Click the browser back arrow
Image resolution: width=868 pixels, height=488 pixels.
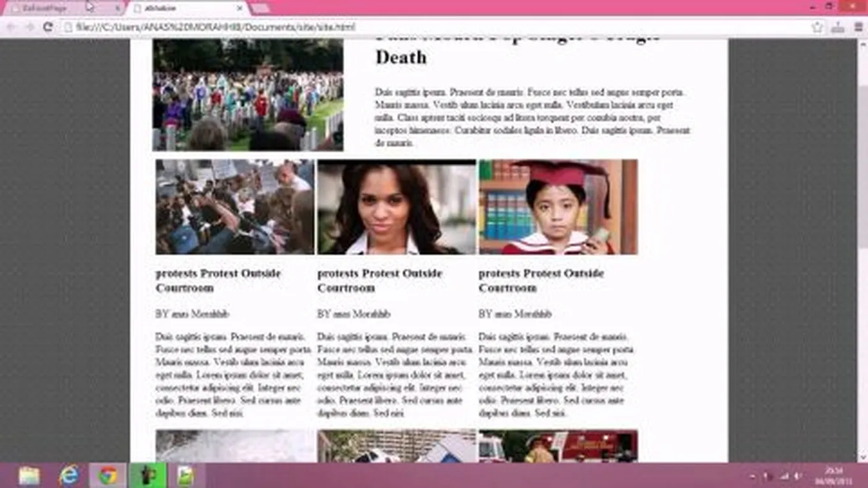click(11, 27)
